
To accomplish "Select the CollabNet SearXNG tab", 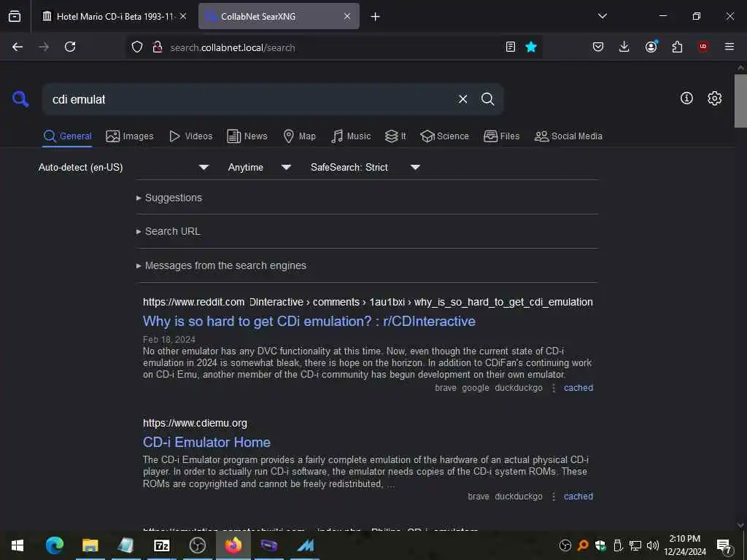I will [x=279, y=16].
